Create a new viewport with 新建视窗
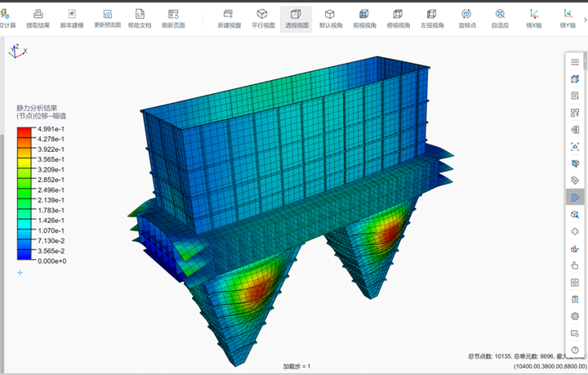The image size is (588, 375). point(228,18)
